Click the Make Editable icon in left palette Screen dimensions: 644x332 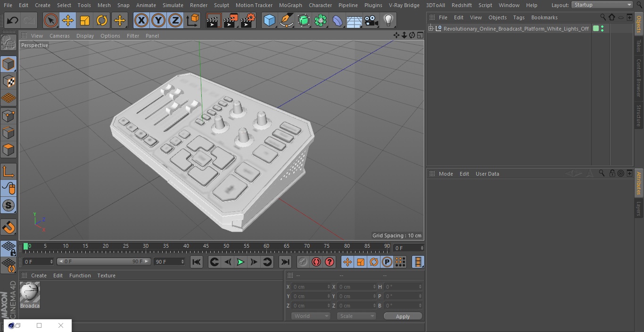click(8, 43)
